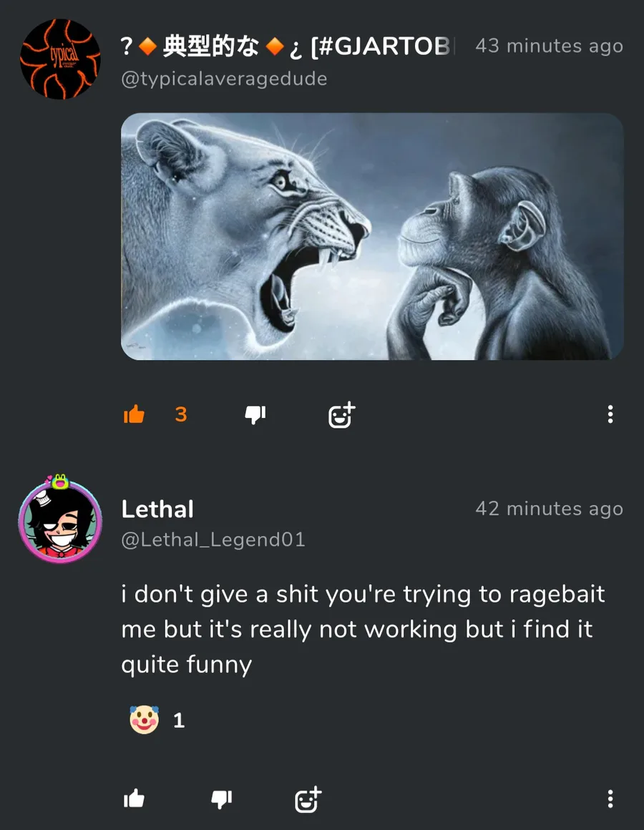Click the '42 minutes ago' timestamp
644x830 pixels.
549,509
